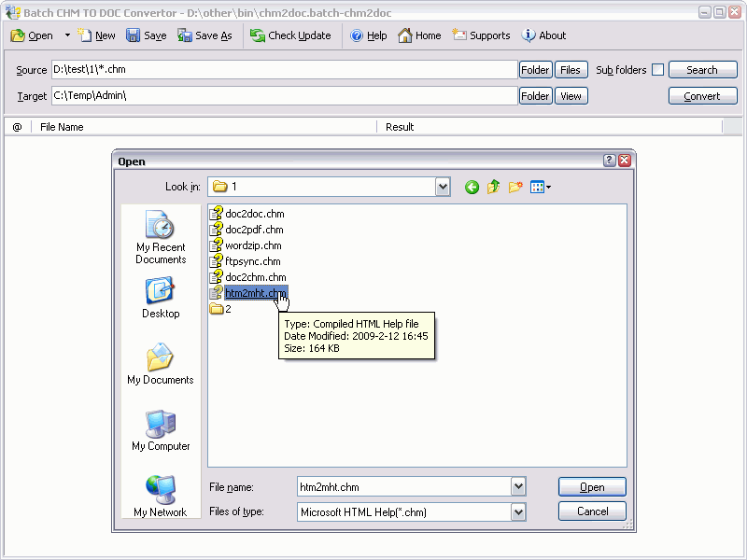Click the Target path input field
The image size is (747, 560).
click(285, 96)
